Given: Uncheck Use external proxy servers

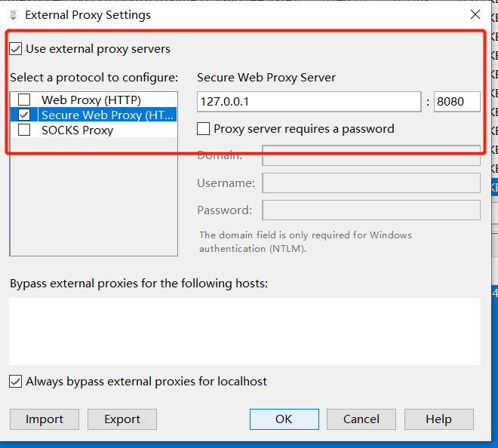Looking at the screenshot, I should 15,49.
